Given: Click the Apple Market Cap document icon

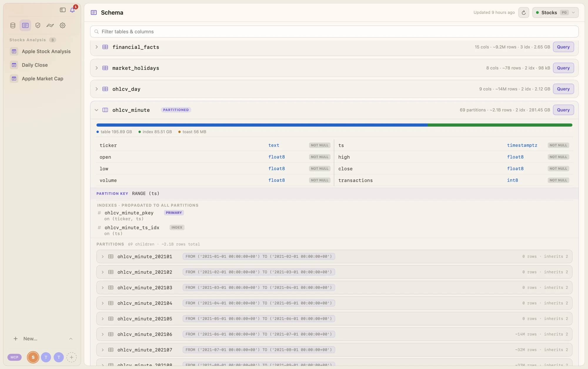Looking at the screenshot, I should coord(14,79).
